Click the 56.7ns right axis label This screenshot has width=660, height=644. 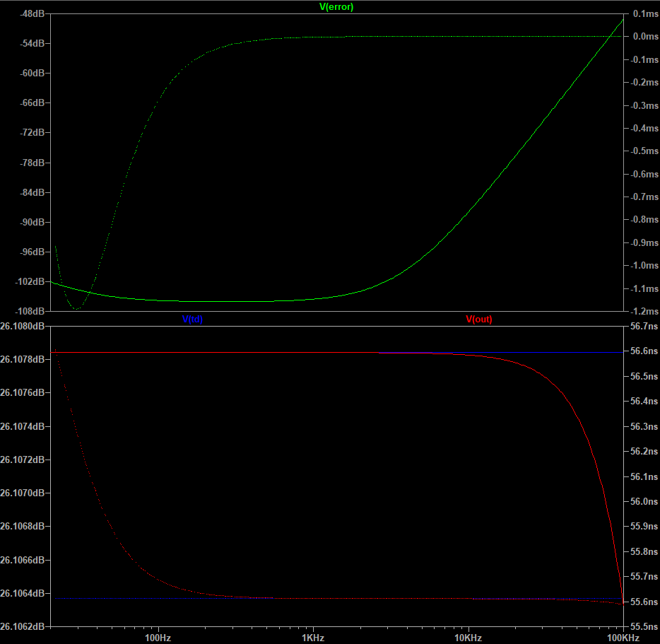[644, 326]
